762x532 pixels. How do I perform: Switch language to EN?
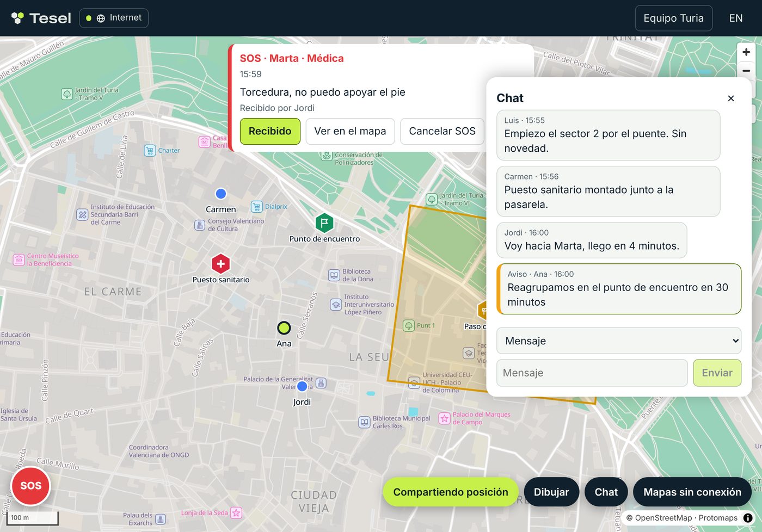[736, 18]
